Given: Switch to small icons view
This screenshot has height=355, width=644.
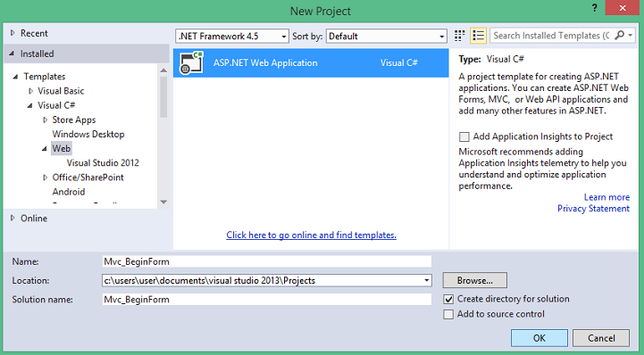Looking at the screenshot, I should click(460, 36).
